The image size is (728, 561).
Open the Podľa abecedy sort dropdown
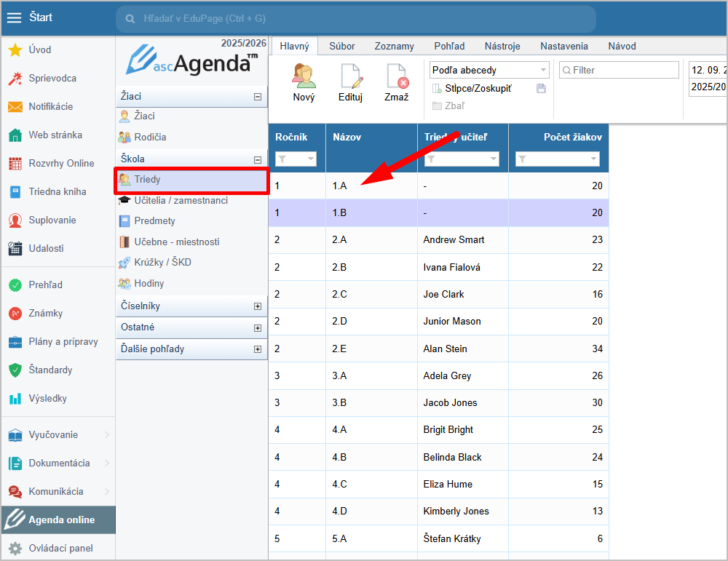[x=489, y=70]
